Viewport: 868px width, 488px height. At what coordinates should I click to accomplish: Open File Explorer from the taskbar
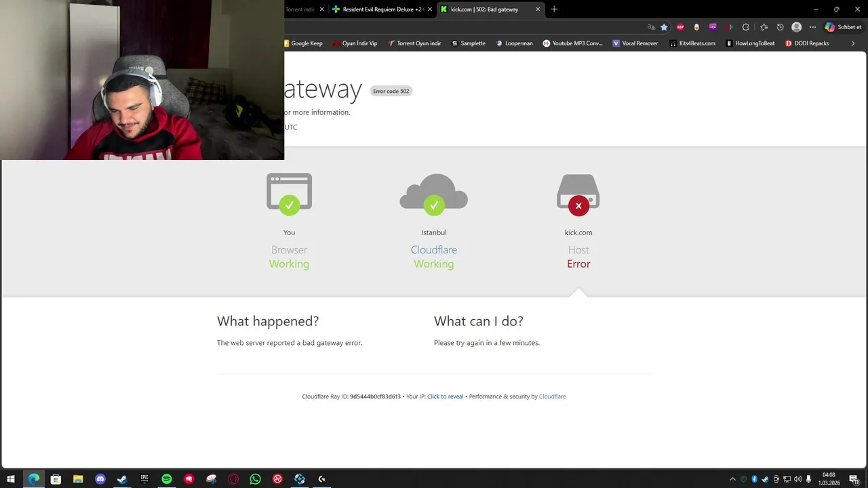click(78, 479)
